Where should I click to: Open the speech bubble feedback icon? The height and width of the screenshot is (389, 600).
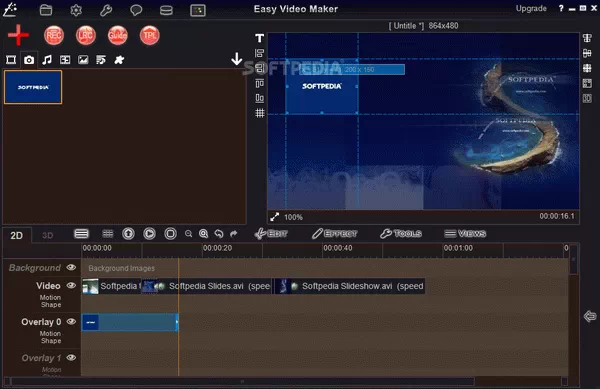(136, 10)
